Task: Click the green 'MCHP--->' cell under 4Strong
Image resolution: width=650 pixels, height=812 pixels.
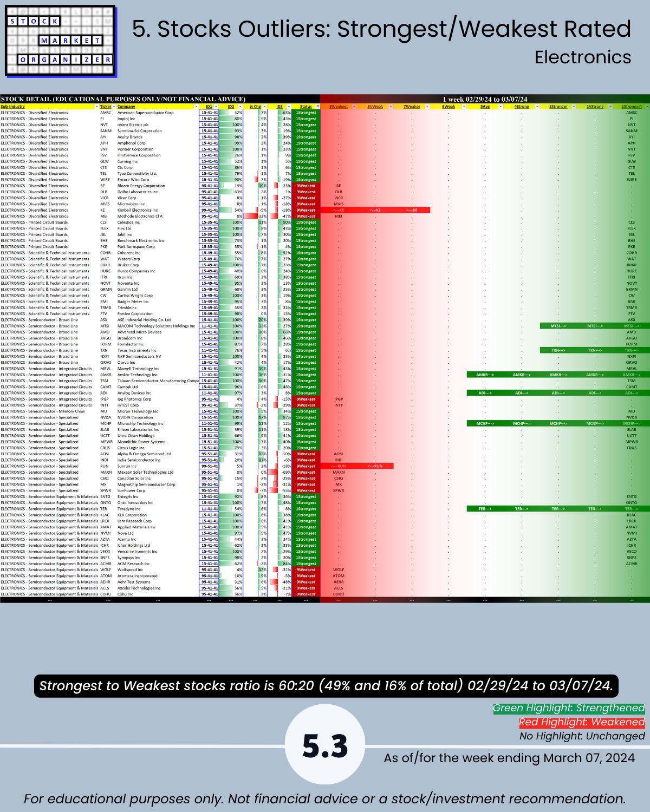Action: pos(522,423)
